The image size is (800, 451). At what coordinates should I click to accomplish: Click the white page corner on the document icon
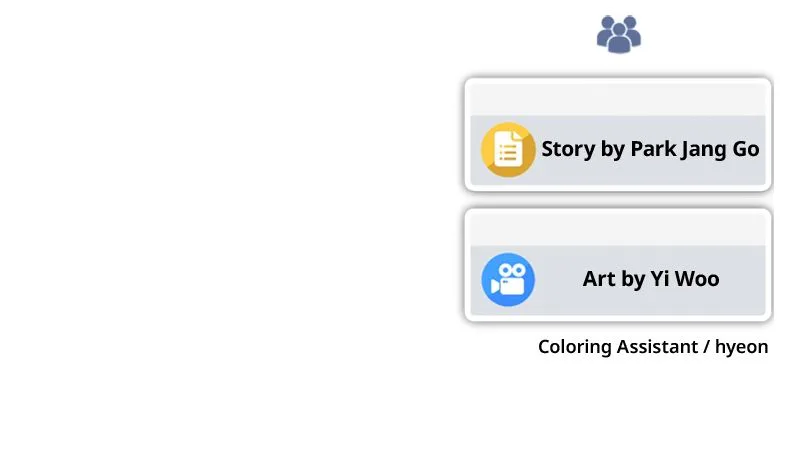pos(517,136)
